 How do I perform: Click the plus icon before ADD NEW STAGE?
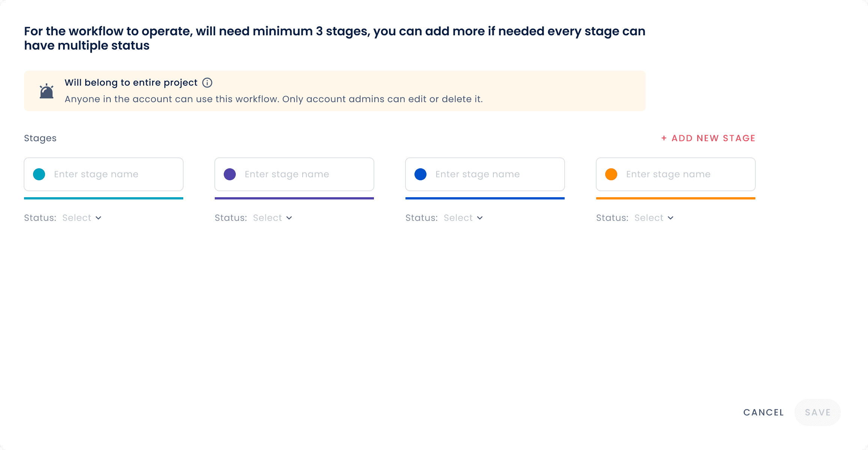(x=664, y=138)
